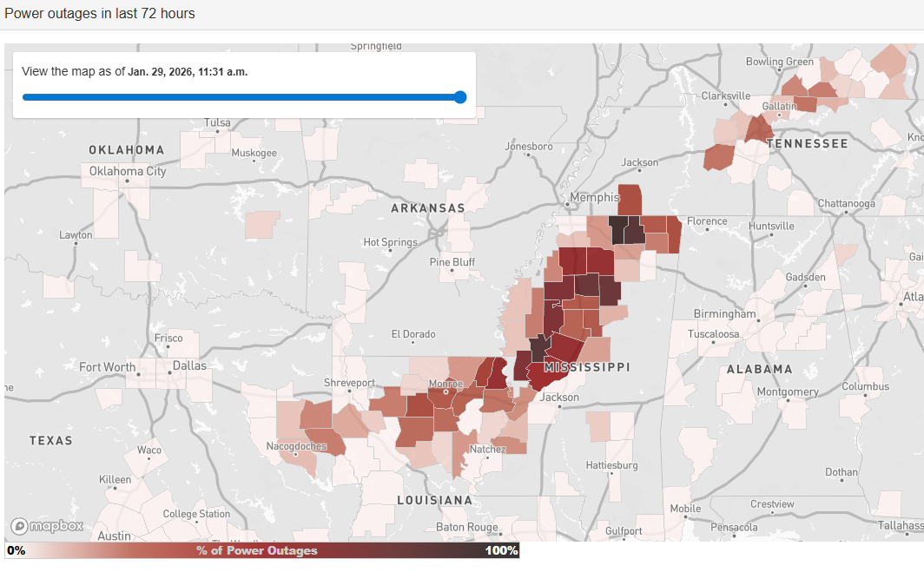Click the Florence city label
Image resolution: width=924 pixels, height=572 pixels.
click(x=707, y=221)
